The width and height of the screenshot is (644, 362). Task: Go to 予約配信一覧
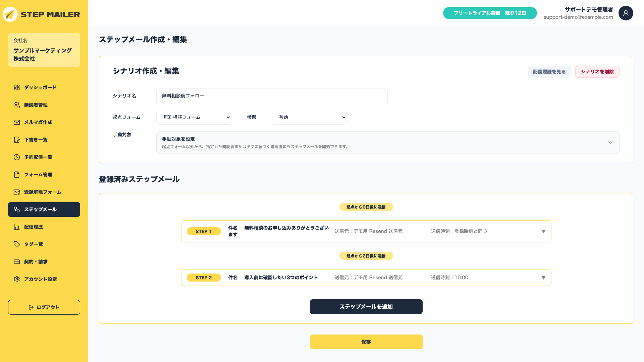tap(44, 157)
